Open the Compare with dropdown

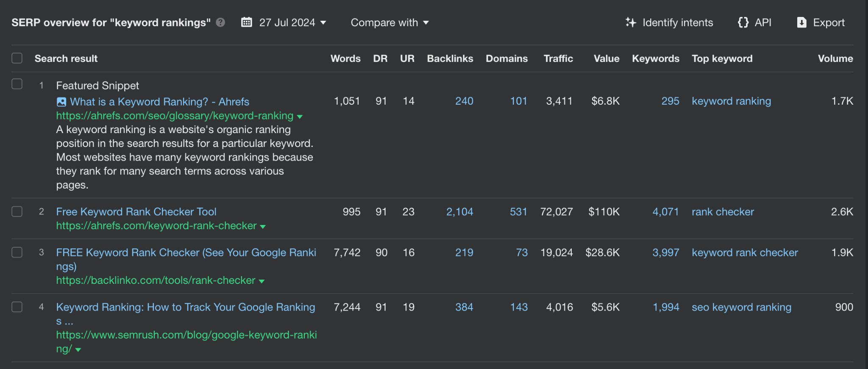[389, 22]
